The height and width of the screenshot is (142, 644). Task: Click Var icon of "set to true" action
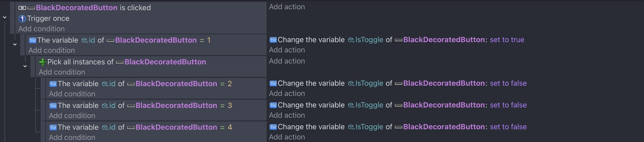[x=273, y=40]
